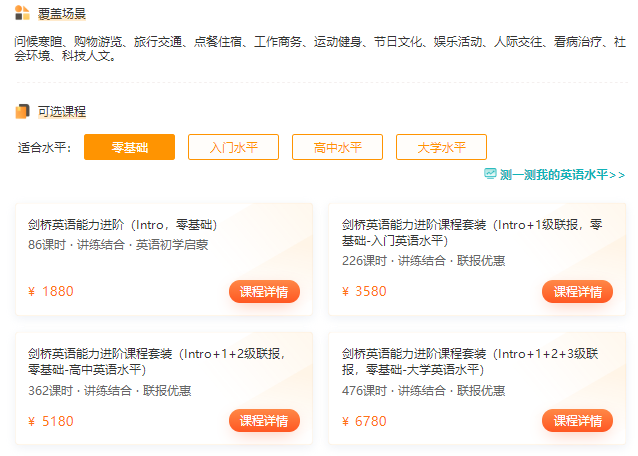This screenshot has width=638, height=456.
Task: Click the 可选课程 section icon
Action: pyautogui.click(x=22, y=111)
